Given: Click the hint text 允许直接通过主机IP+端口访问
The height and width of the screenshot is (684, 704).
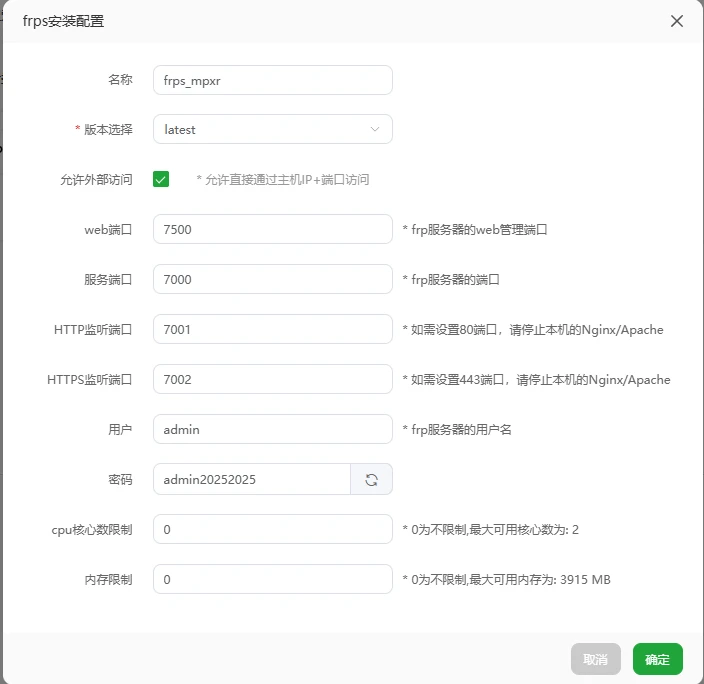Looking at the screenshot, I should pos(287,180).
